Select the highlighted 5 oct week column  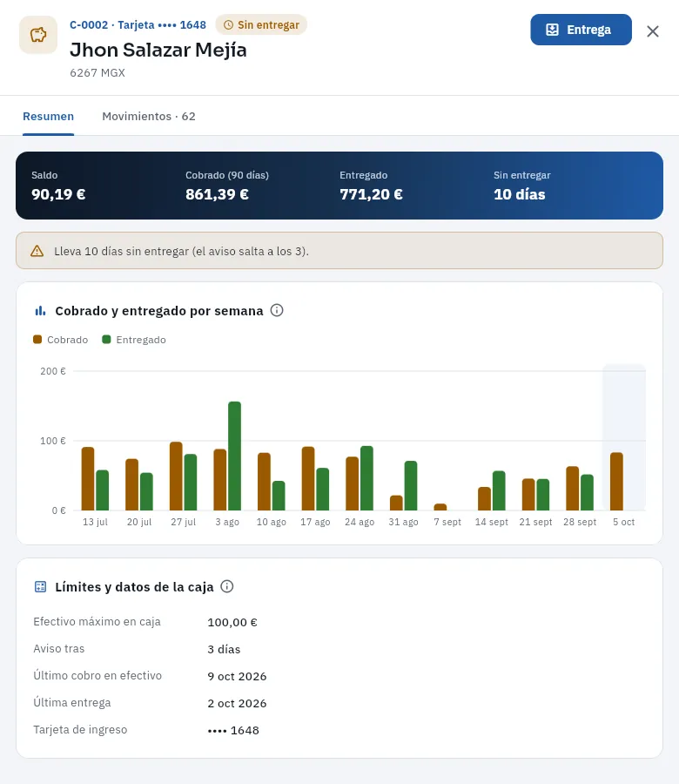[624, 437]
